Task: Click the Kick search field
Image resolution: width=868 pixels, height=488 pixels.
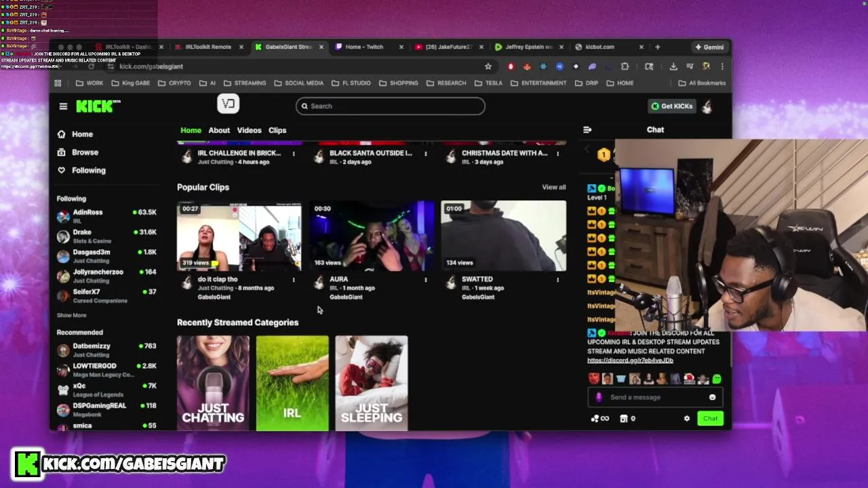Action: click(390, 106)
